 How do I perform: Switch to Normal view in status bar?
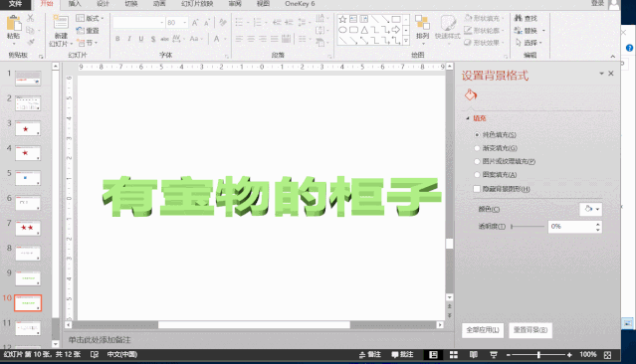(x=433, y=355)
